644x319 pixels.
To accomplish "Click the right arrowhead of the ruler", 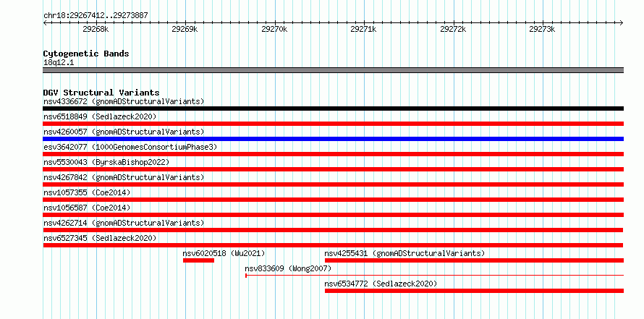I will tap(622, 22).
